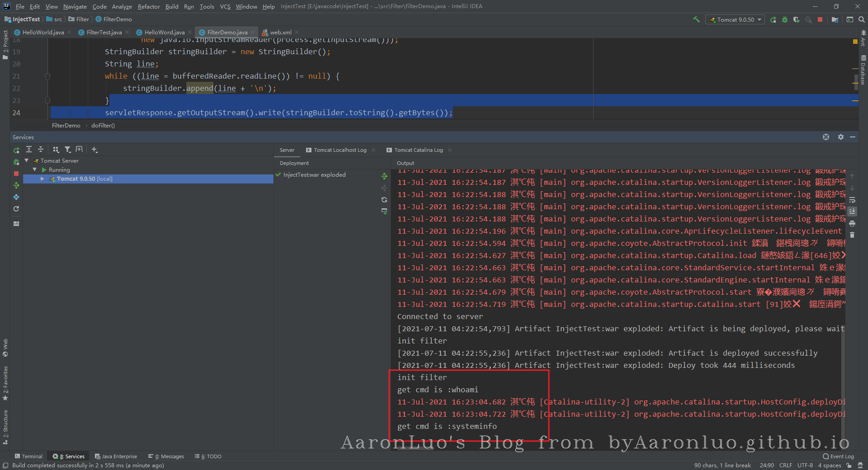Click the Debug bug icon in top toolbar
This screenshot has width=868, height=470.
[x=785, y=19]
